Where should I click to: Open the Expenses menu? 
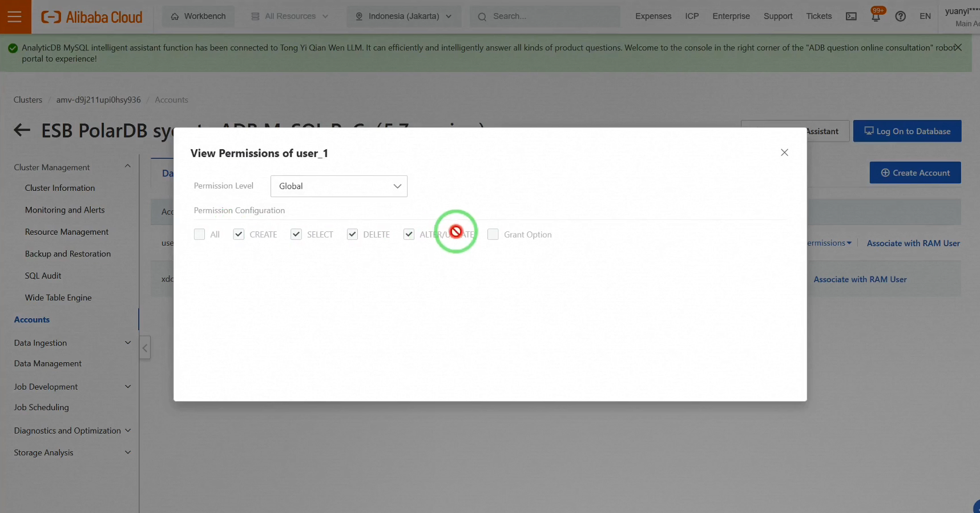pos(653,17)
